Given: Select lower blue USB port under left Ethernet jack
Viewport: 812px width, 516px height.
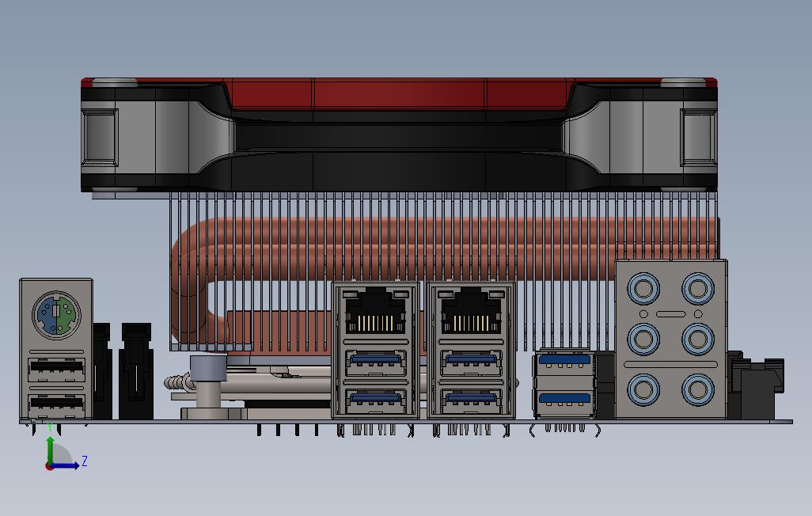Looking at the screenshot, I should click(375, 401).
